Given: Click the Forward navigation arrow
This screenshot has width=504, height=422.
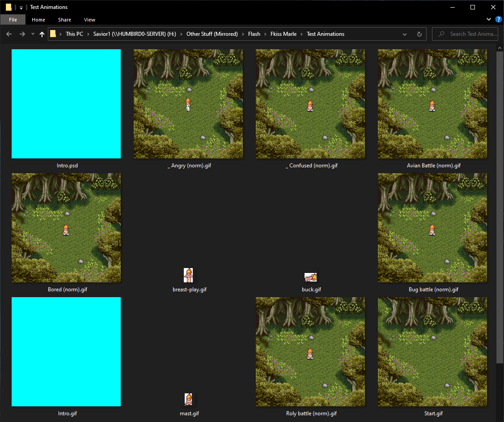Looking at the screenshot, I should click(22, 34).
